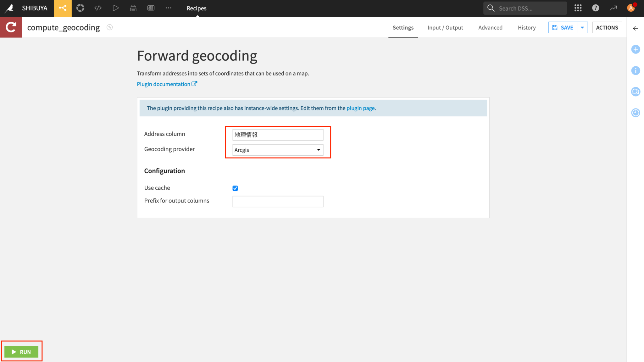Open the datasets catalog icon
Screen dimensions: 644x362
click(133, 8)
